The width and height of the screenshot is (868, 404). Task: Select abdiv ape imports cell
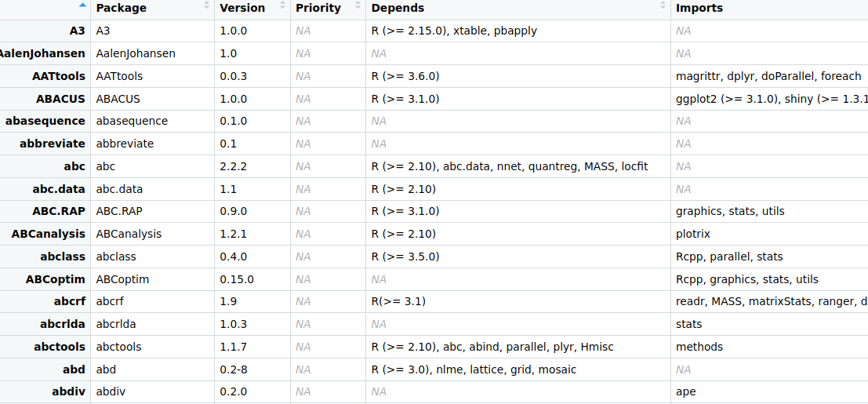pos(769,391)
